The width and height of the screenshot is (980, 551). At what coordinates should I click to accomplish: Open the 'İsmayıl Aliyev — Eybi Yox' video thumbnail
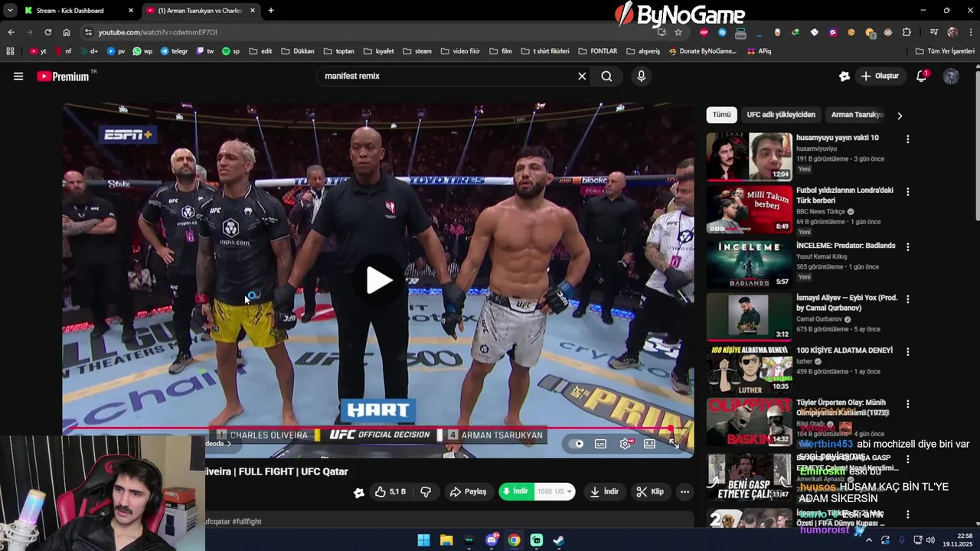click(x=749, y=317)
